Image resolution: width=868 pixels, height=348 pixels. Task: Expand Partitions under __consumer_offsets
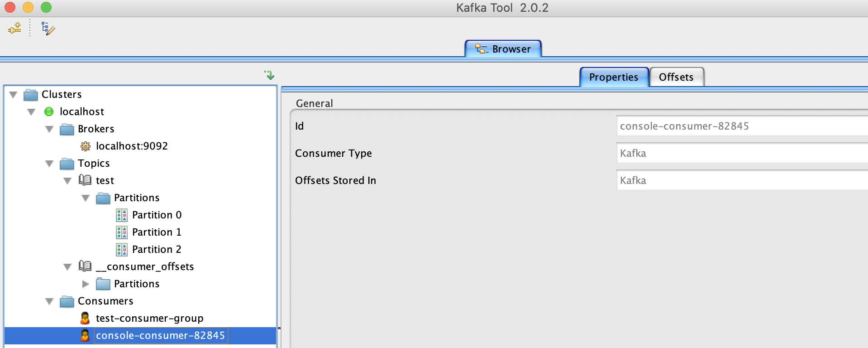point(86,284)
